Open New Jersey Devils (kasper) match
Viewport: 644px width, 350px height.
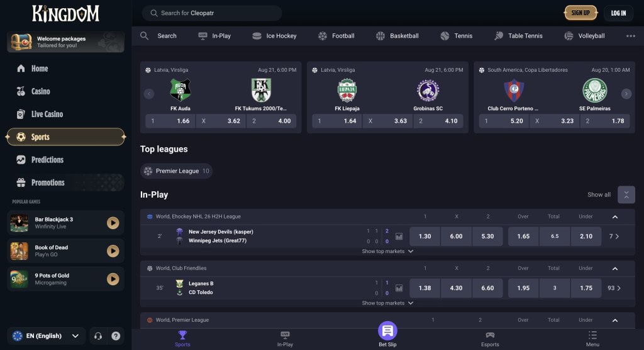coord(221,232)
